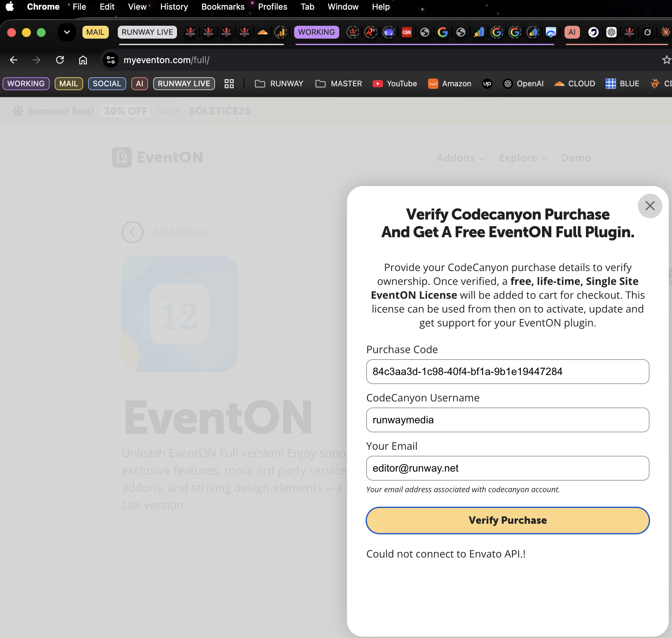Image resolution: width=672 pixels, height=638 pixels.
Task: View site information for myeventon.com
Action: (x=110, y=60)
